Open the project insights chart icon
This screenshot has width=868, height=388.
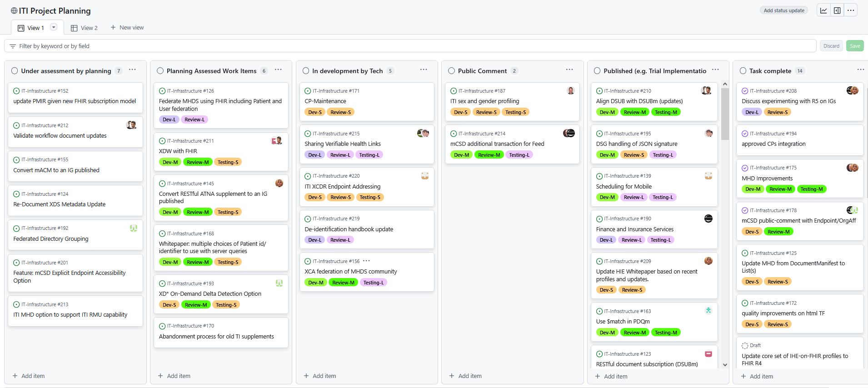pyautogui.click(x=823, y=10)
